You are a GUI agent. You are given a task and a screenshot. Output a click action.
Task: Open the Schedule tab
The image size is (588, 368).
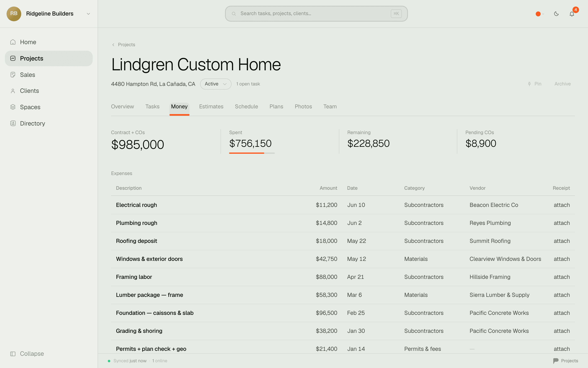(x=246, y=107)
